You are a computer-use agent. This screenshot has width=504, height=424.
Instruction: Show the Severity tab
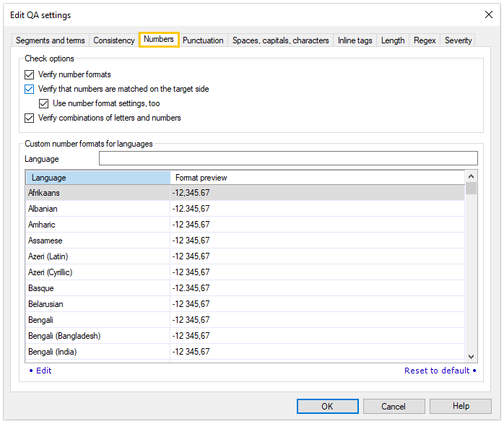458,40
